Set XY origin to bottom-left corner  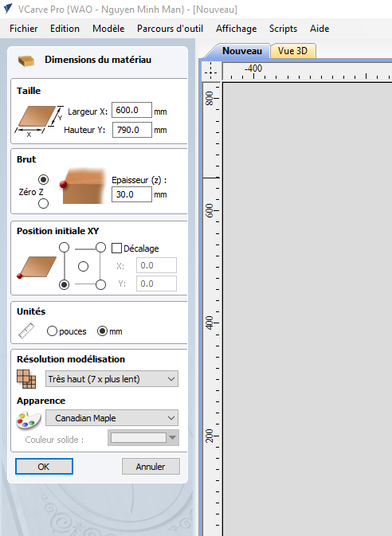[x=65, y=284]
